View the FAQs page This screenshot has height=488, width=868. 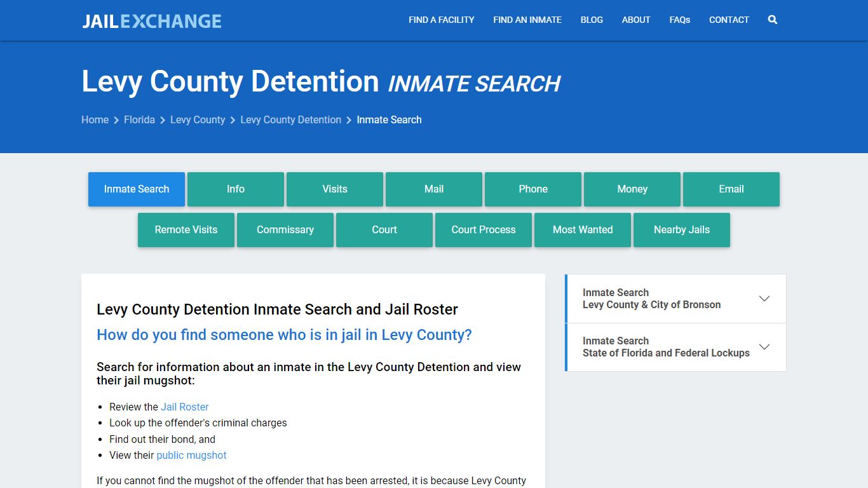click(679, 20)
